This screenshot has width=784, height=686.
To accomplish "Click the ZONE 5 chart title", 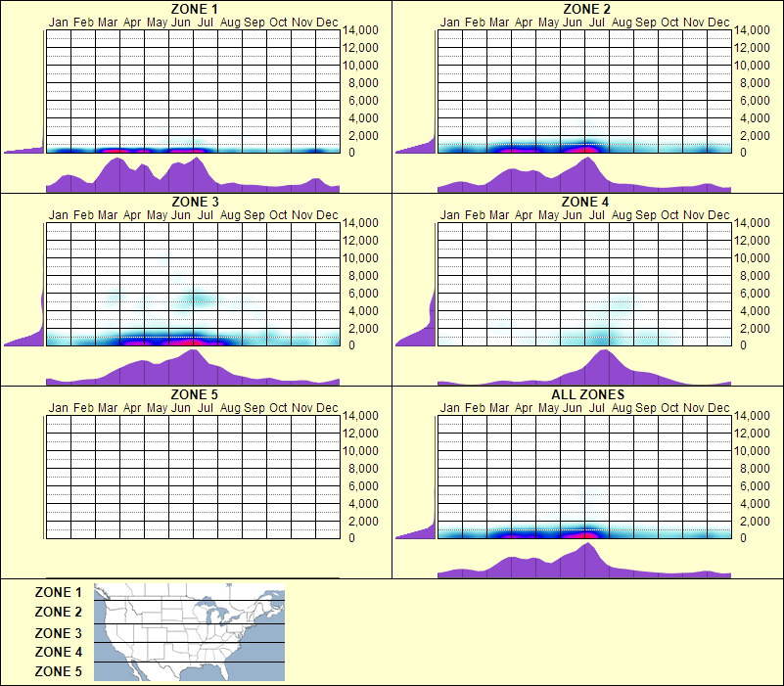I will [194, 394].
